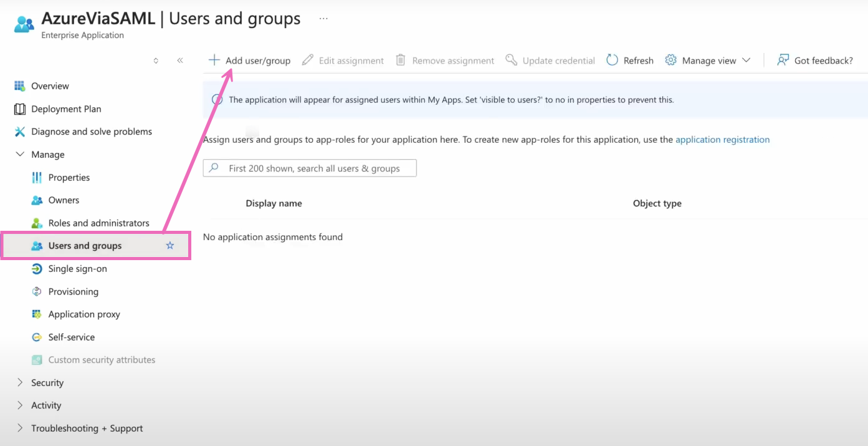Viewport: 868px width, 446px height.
Task: Click the Custom security attributes icon
Action: (37, 360)
